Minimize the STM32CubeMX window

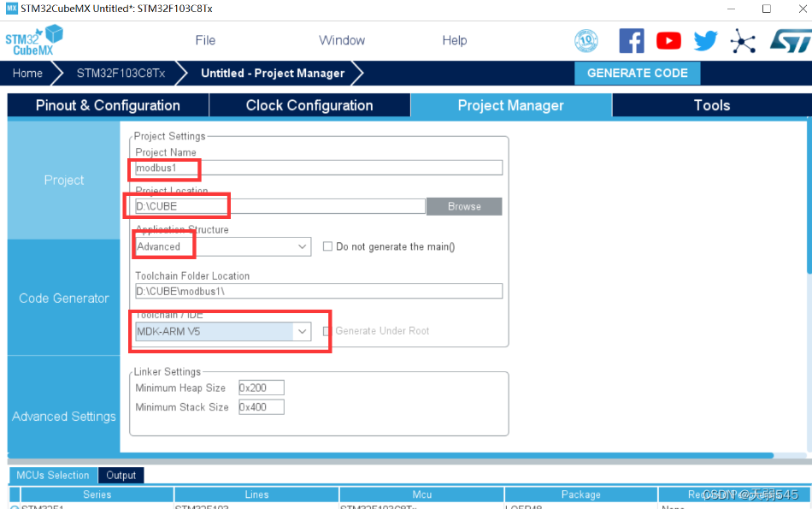pyautogui.click(x=731, y=9)
